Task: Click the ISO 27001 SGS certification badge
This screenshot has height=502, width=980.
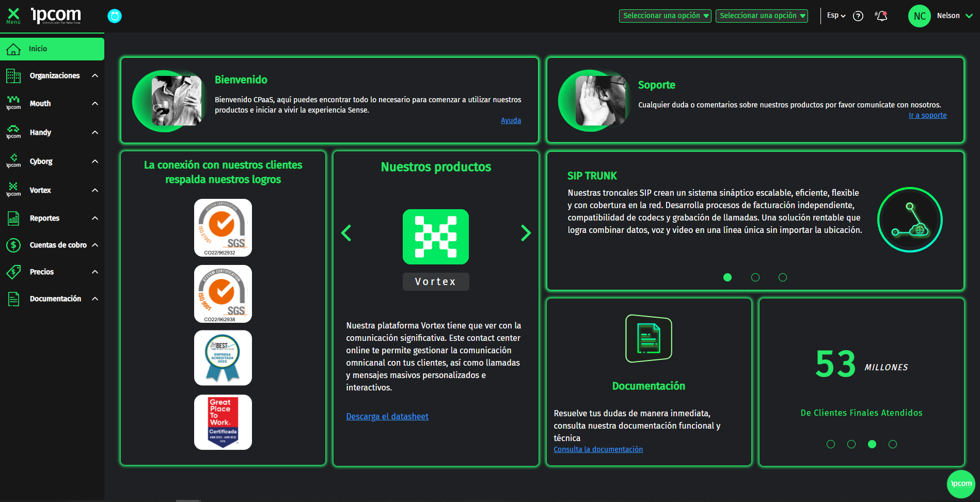Action: (223, 228)
